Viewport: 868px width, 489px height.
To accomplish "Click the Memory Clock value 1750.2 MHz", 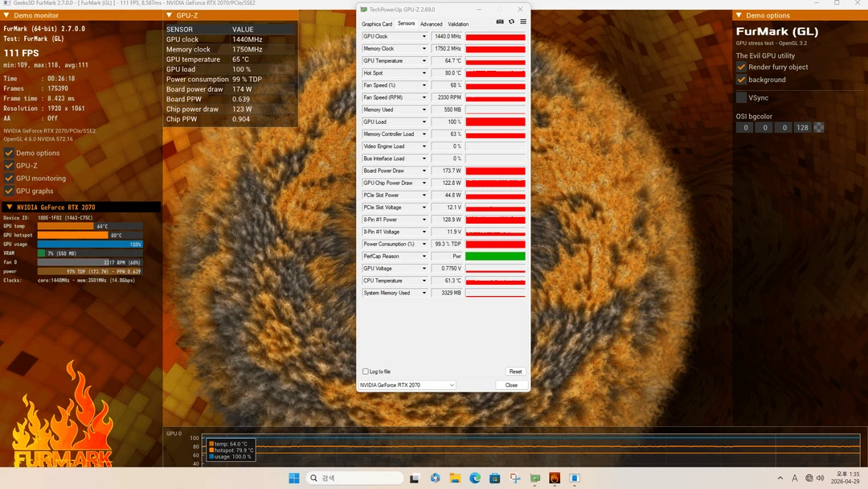I will (447, 49).
